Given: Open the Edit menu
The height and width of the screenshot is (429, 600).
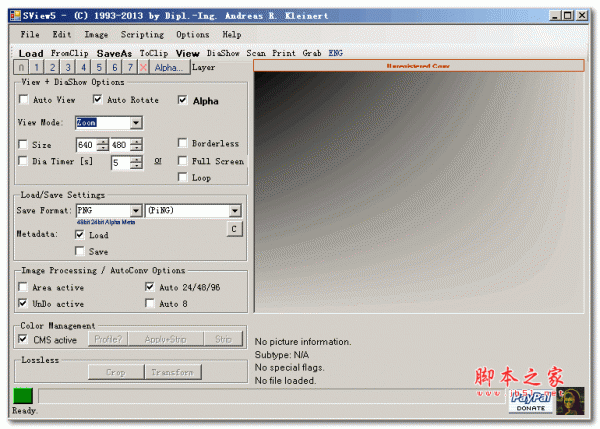Looking at the screenshot, I should point(62,35).
